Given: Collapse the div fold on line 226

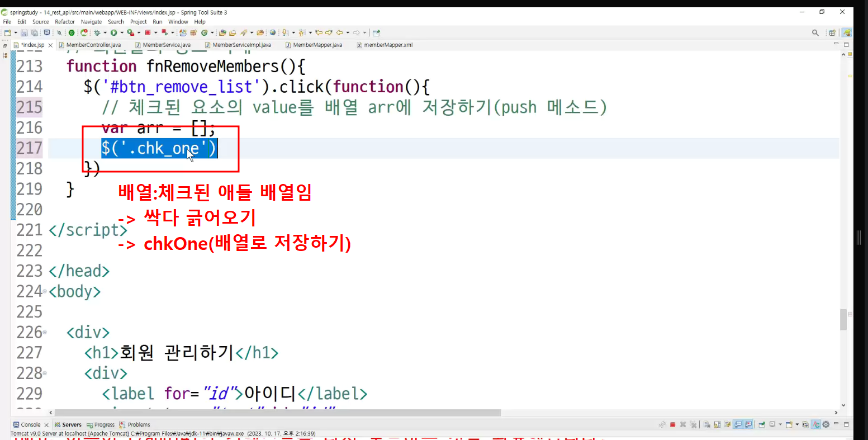Looking at the screenshot, I should click(x=45, y=332).
